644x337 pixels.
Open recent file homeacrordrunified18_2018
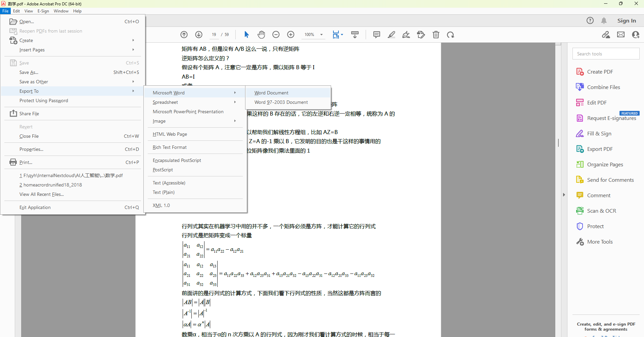coord(73,185)
